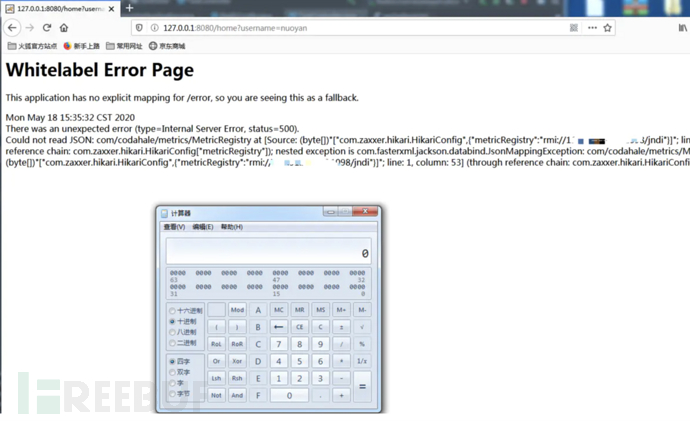Open the page actions three-dots menu

click(x=592, y=28)
